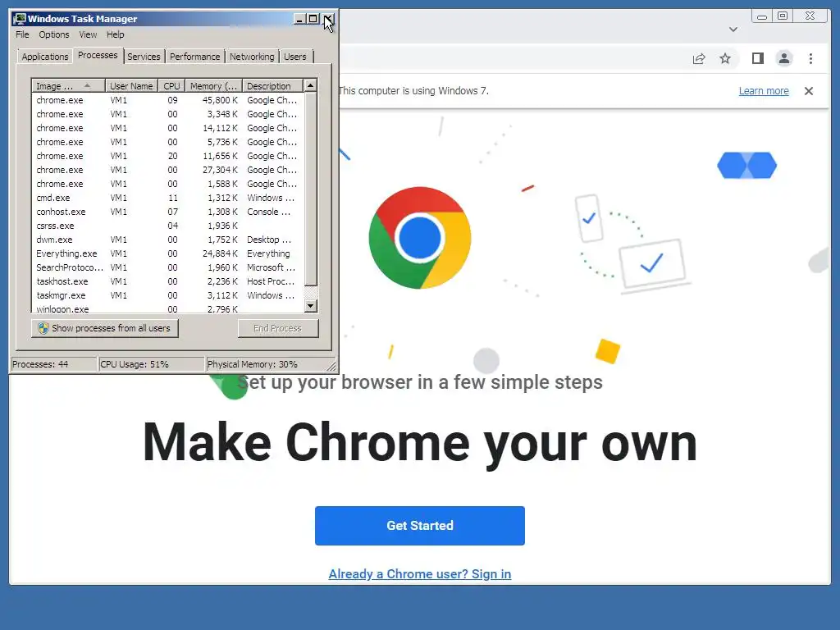Sort processes by Memory column
The width and height of the screenshot is (840, 630).
click(214, 85)
